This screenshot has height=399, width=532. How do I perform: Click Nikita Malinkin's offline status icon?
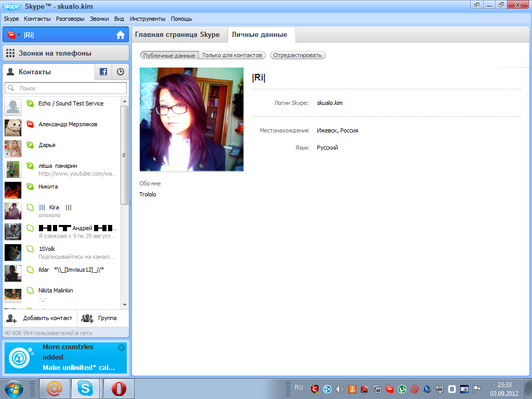(30, 290)
